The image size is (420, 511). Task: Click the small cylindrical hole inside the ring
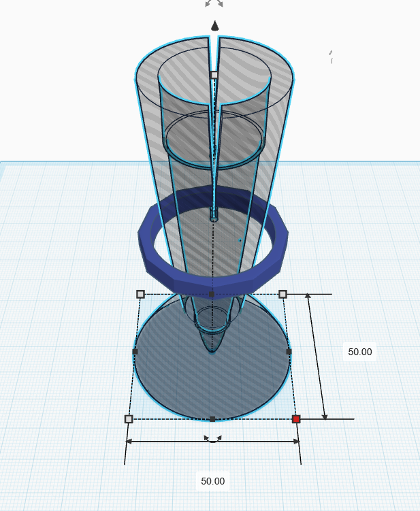coord(214,216)
